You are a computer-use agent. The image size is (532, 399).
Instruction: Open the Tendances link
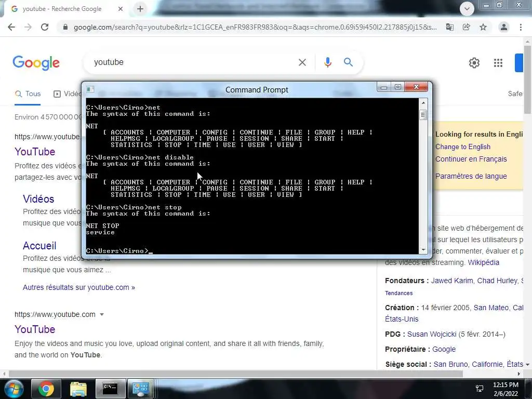pos(398,293)
